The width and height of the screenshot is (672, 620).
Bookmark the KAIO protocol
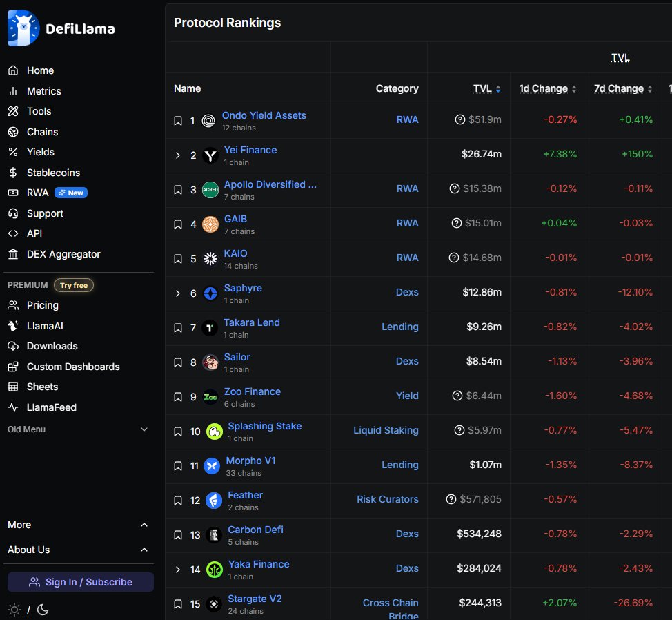click(178, 258)
